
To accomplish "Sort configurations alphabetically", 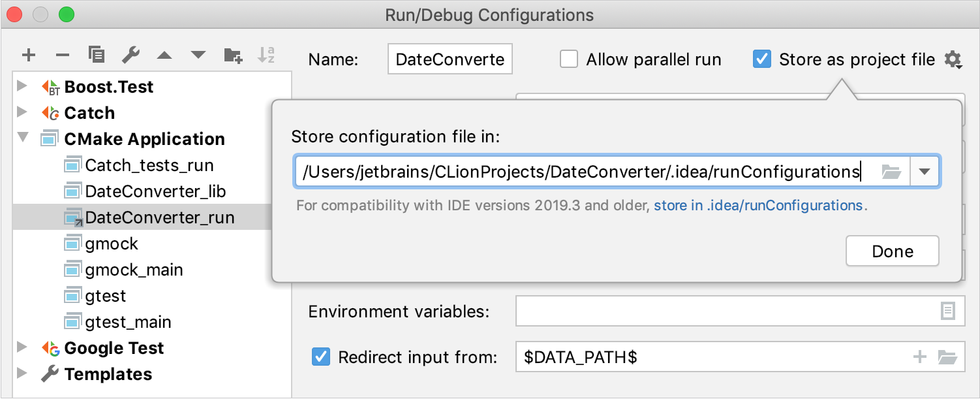I will click(266, 55).
